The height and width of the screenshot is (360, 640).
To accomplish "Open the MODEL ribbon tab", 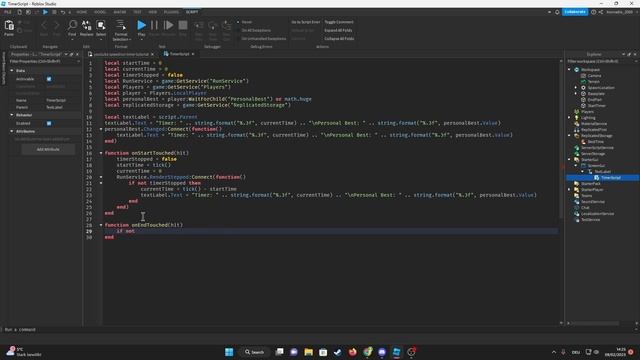I will pos(100,12).
